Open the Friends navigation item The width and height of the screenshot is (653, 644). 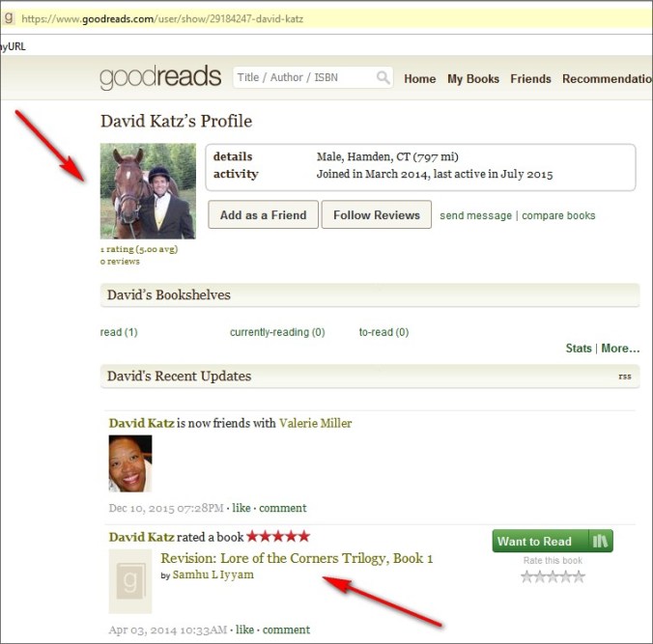click(530, 79)
